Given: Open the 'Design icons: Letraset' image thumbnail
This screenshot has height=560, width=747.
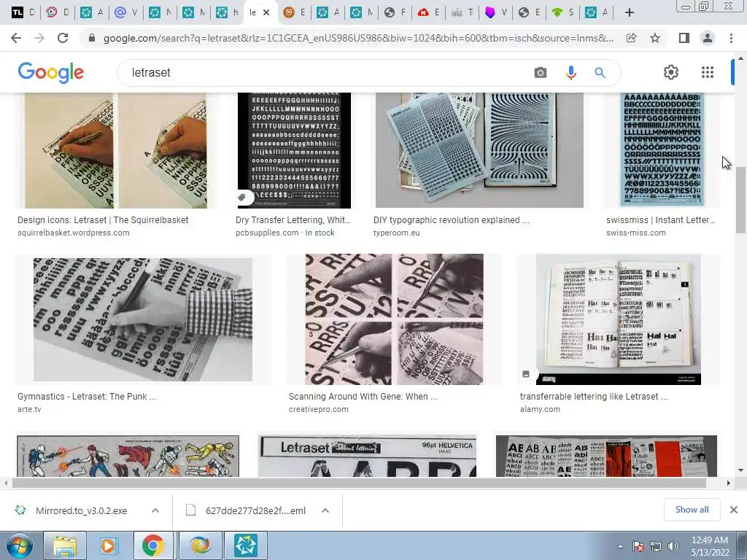Looking at the screenshot, I should [116, 150].
